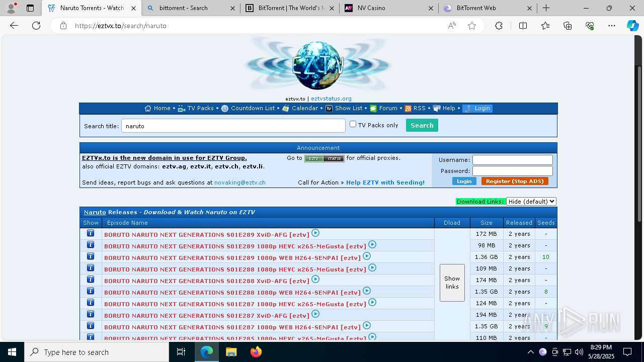Focus the Search title input field

[x=233, y=126]
